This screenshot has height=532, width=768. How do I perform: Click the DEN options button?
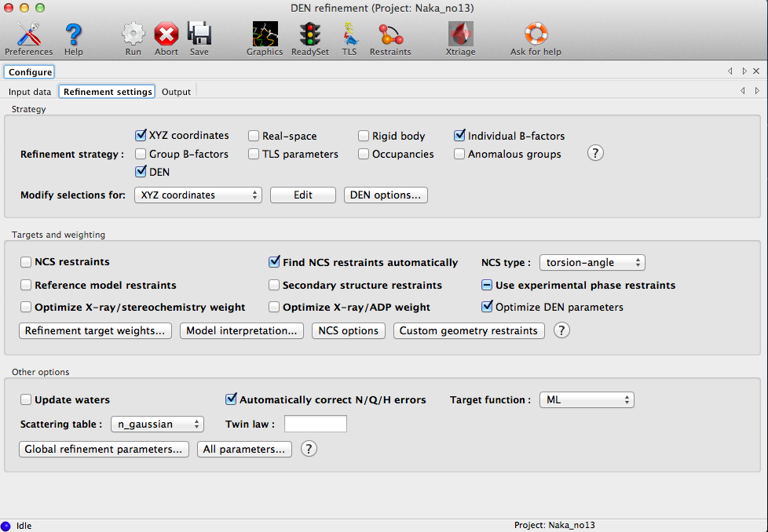(x=386, y=195)
